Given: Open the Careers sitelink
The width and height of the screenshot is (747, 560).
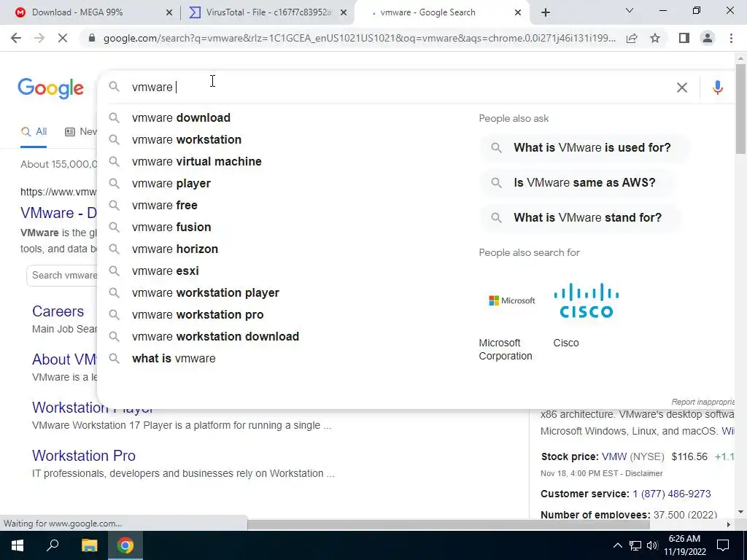Looking at the screenshot, I should pos(58,311).
